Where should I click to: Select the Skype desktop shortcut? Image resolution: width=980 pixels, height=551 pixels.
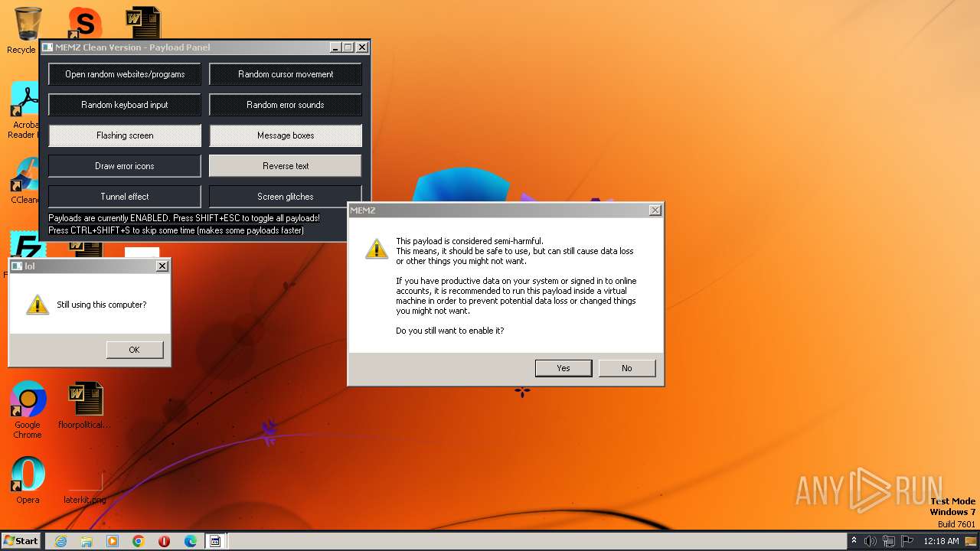(x=84, y=23)
